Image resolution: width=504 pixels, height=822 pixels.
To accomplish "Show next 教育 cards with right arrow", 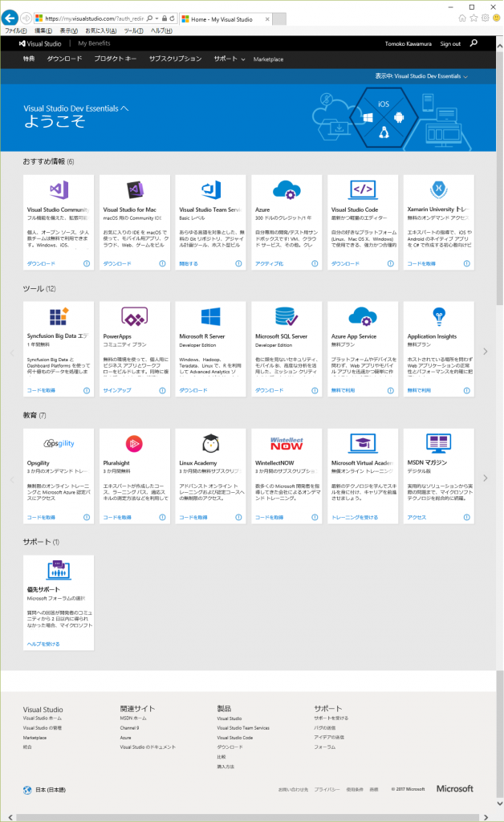I will point(485,478).
